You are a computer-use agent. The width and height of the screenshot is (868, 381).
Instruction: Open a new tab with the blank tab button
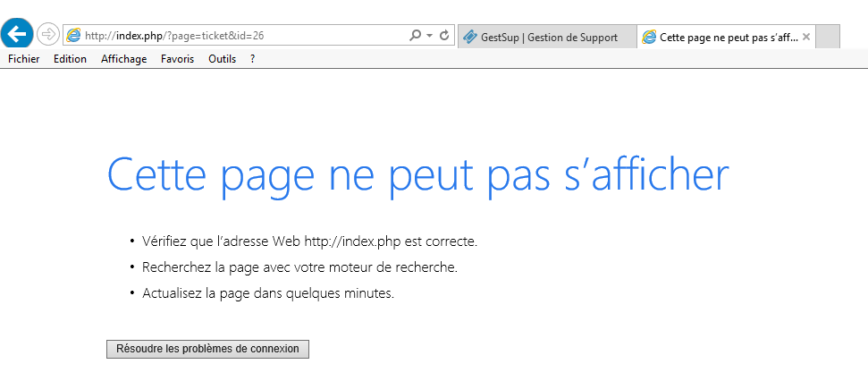[828, 37]
